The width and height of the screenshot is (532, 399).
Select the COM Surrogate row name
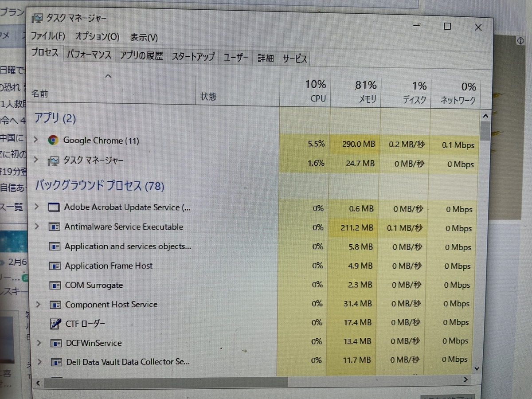pyautogui.click(x=94, y=285)
